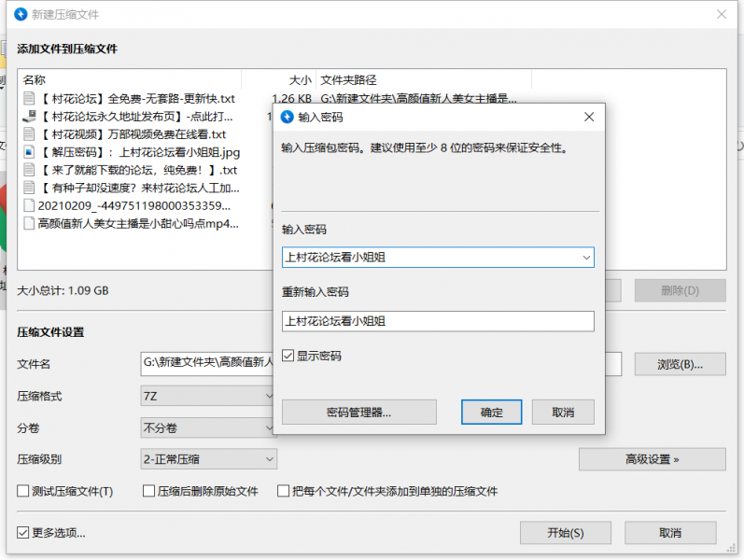The height and width of the screenshot is (560, 744).
Task: Click the shortcut icon beside 村花论坛永久地址发布页
Action: click(29, 117)
